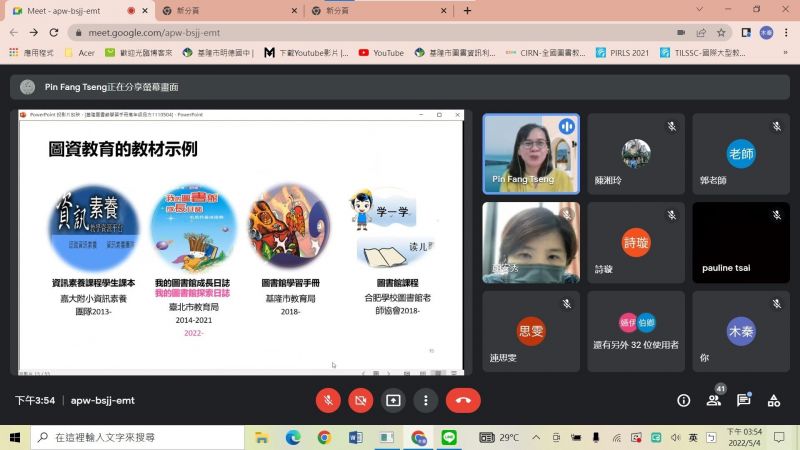The image size is (800, 450).
Task: Hang up with the red leave-call button
Action: (463, 400)
